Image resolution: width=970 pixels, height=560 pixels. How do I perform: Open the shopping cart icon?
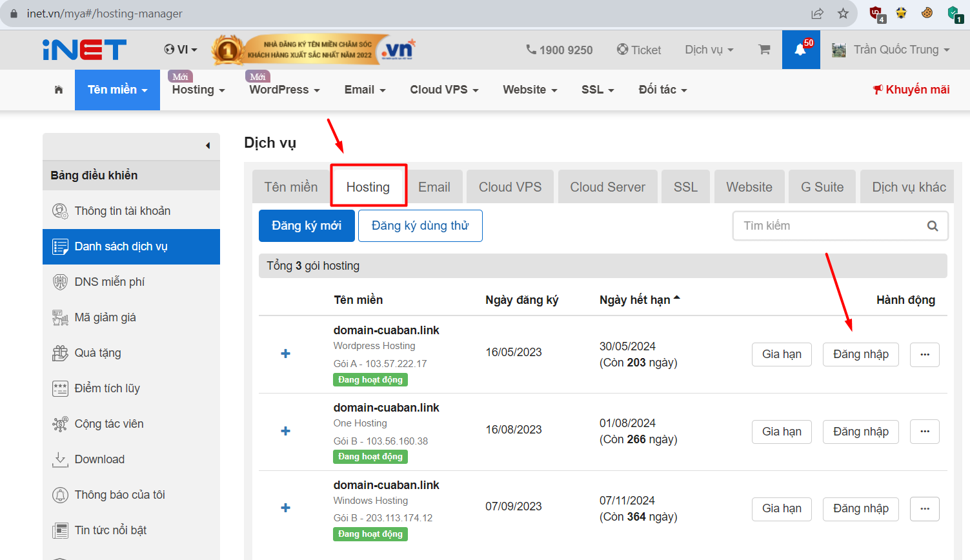(x=764, y=50)
